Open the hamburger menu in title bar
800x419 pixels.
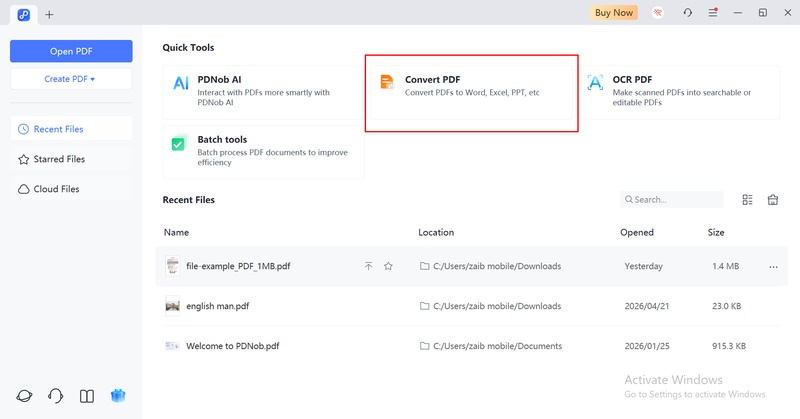pyautogui.click(x=713, y=13)
